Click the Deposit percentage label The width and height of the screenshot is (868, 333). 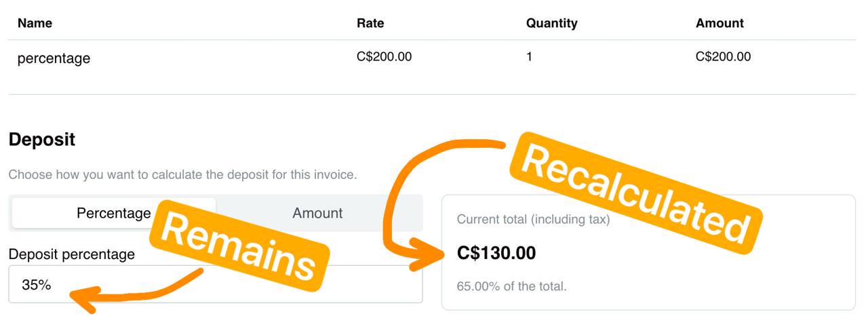click(71, 254)
